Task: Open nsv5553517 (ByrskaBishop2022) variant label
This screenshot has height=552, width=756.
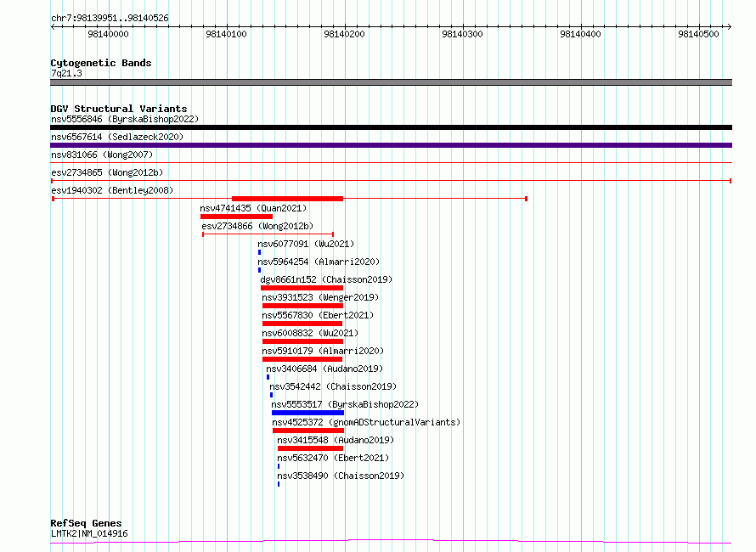Action: click(345, 404)
